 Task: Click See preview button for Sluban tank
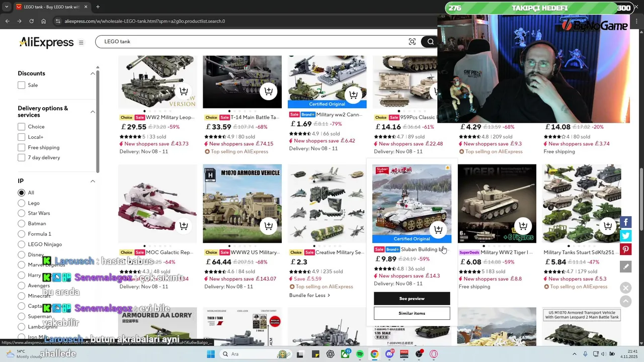pos(412,299)
